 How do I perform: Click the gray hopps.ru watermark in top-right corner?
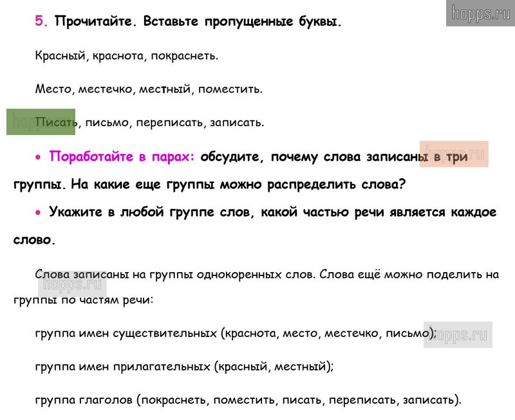coord(480,13)
